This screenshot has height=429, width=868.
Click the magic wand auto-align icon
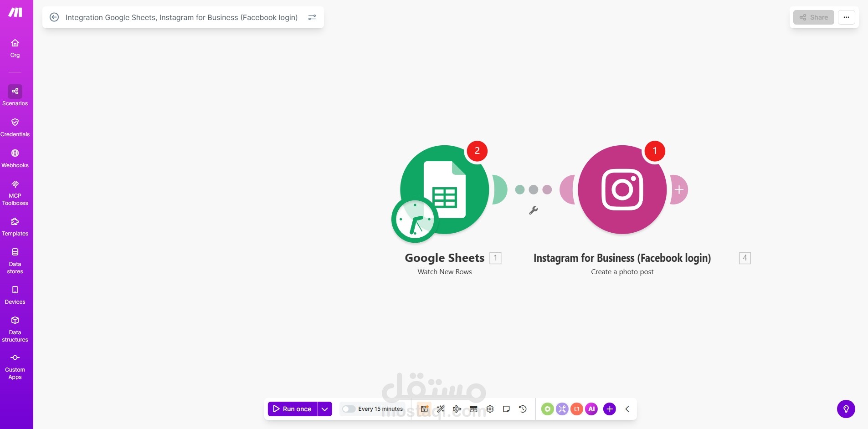[x=441, y=409]
